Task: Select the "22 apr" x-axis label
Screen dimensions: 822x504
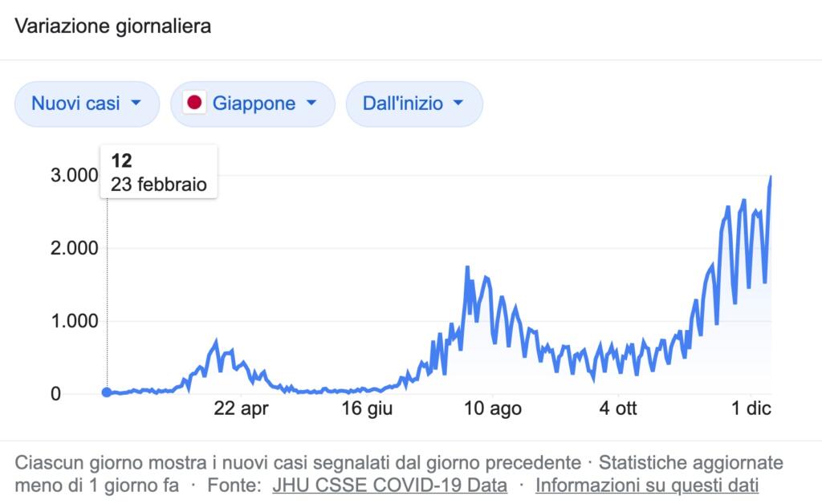Action: (x=240, y=409)
